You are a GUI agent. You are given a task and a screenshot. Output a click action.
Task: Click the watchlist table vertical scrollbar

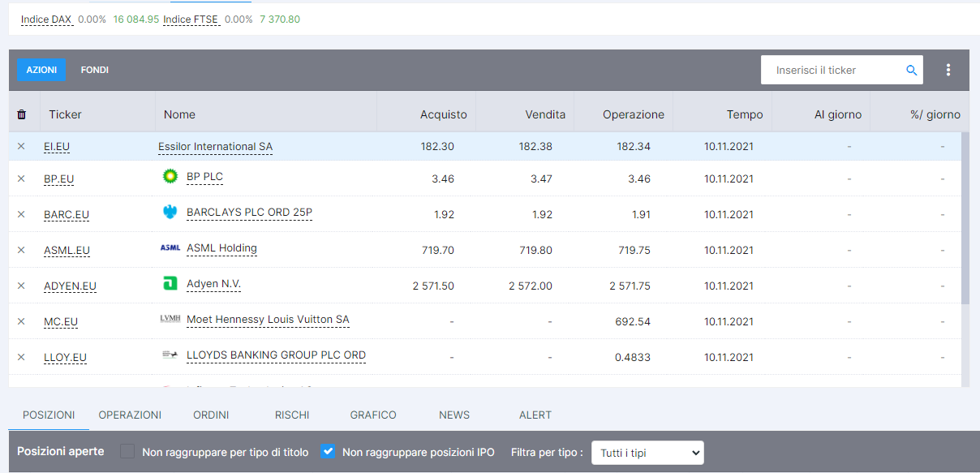tap(965, 218)
